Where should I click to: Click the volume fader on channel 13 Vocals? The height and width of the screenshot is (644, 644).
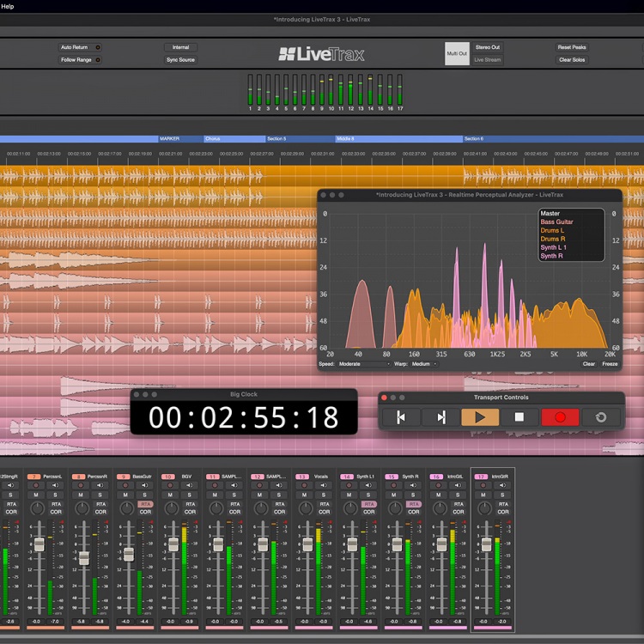pyautogui.click(x=307, y=544)
